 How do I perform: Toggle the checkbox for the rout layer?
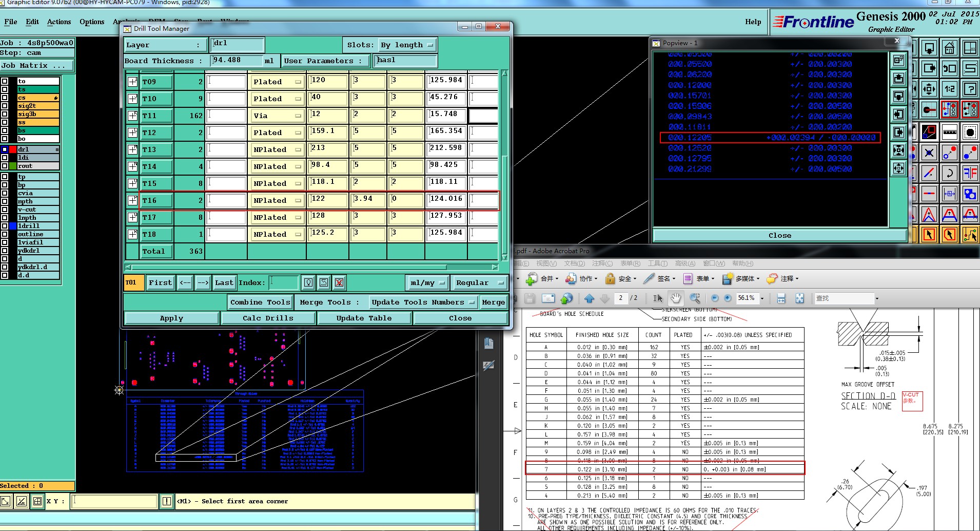click(x=5, y=166)
